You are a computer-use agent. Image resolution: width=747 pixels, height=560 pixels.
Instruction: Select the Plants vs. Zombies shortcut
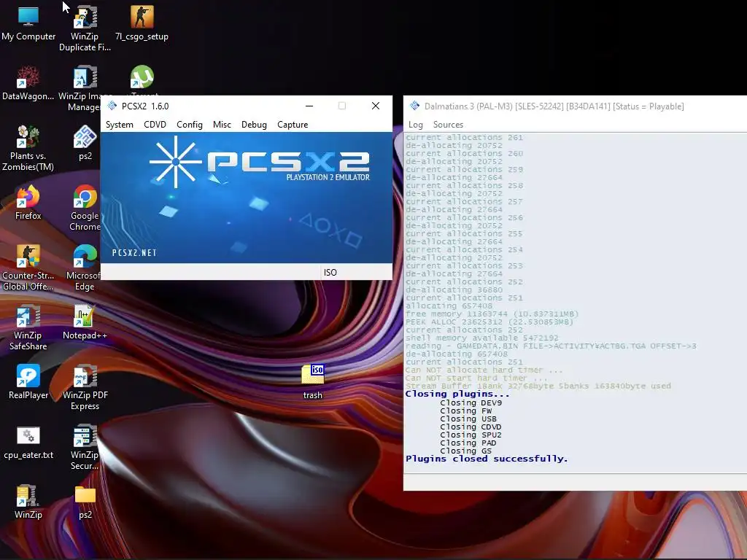pos(28,148)
